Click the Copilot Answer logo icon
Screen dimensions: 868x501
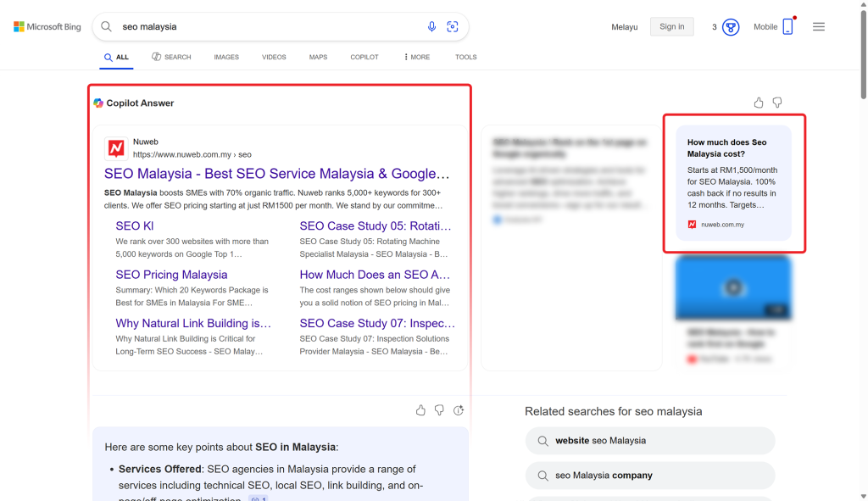(98, 103)
